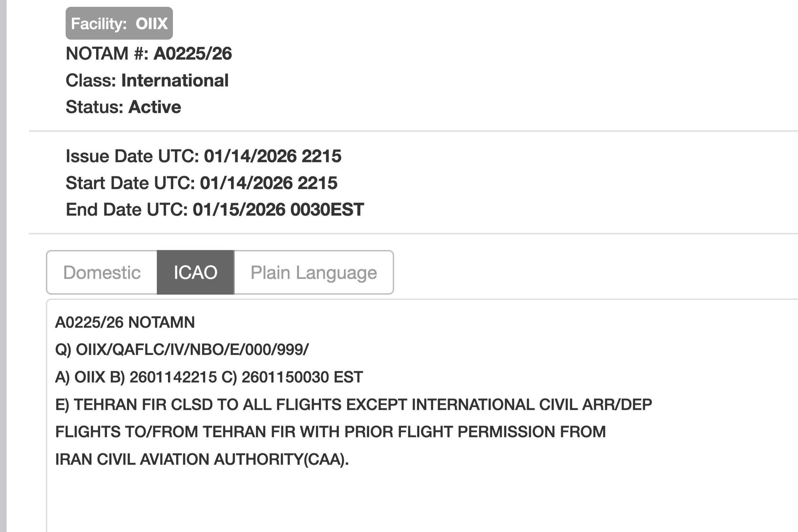Click the Q) OIIX/QAFLC qualifier line
The height and width of the screenshot is (532, 798).
pos(182,349)
